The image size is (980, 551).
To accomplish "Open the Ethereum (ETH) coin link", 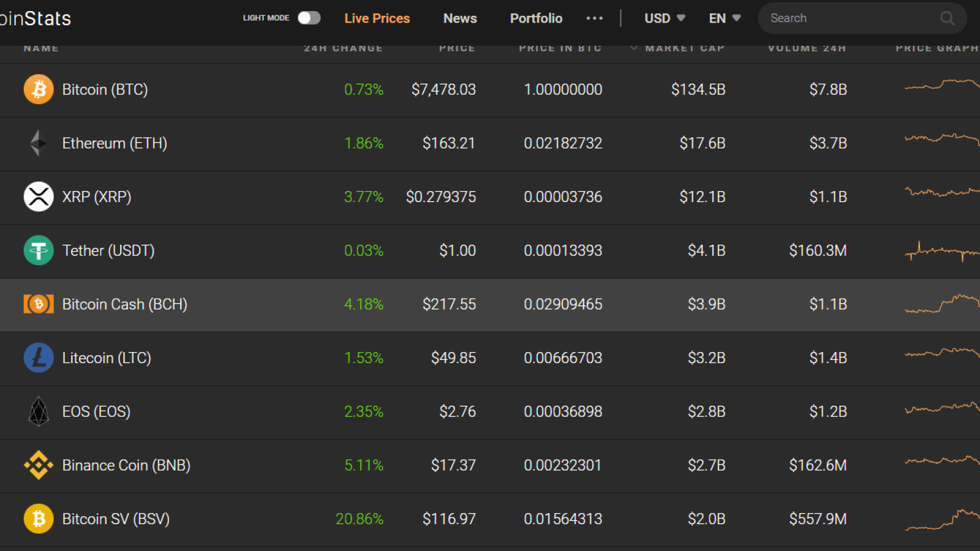I will 115,143.
